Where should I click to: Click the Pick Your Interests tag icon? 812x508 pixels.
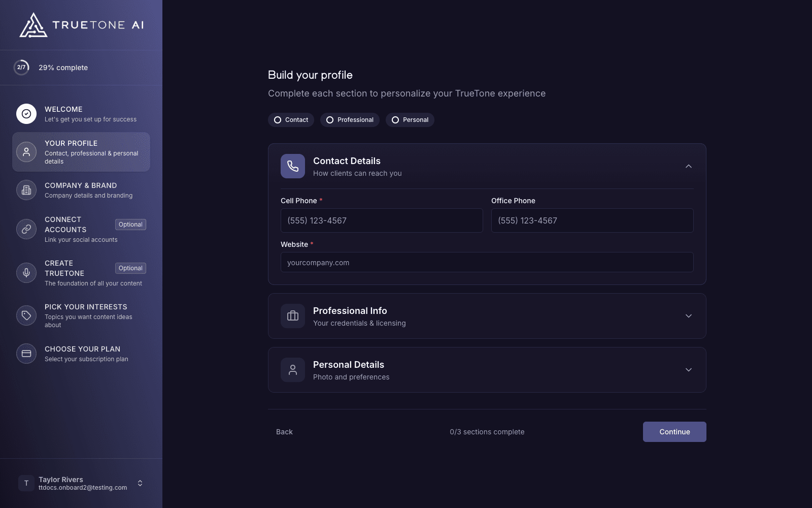[26, 315]
